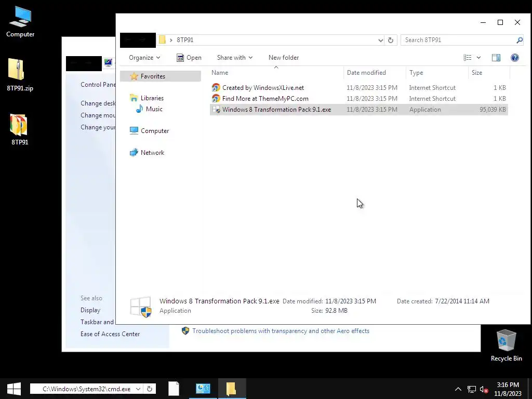Click the Open toolbar button
Screen dimensions: 532x399
[189, 58]
